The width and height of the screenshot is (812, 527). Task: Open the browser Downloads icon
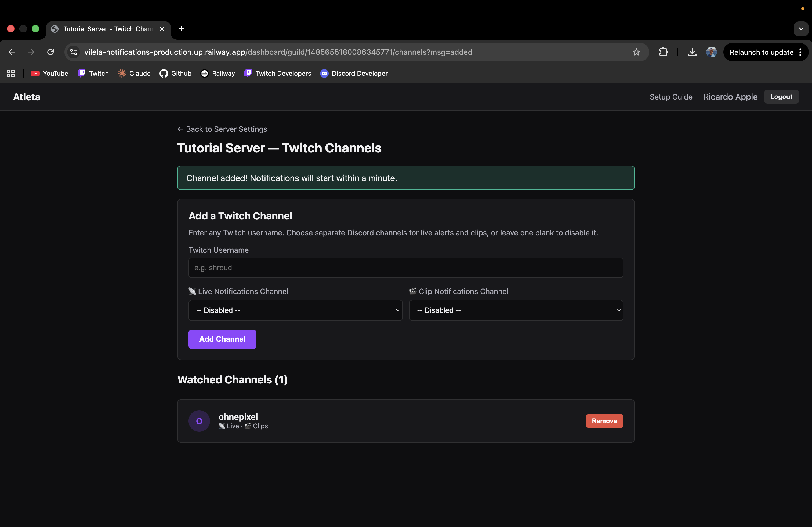[692, 52]
